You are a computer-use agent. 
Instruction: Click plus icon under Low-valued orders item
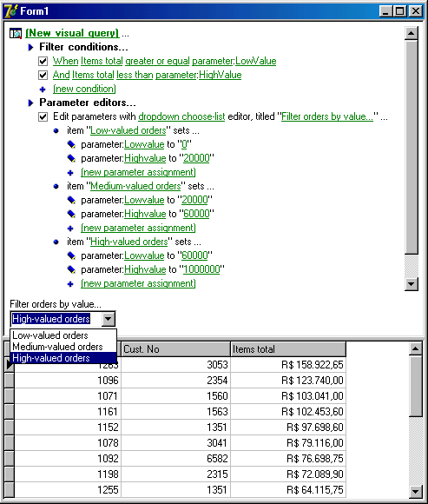(70, 173)
